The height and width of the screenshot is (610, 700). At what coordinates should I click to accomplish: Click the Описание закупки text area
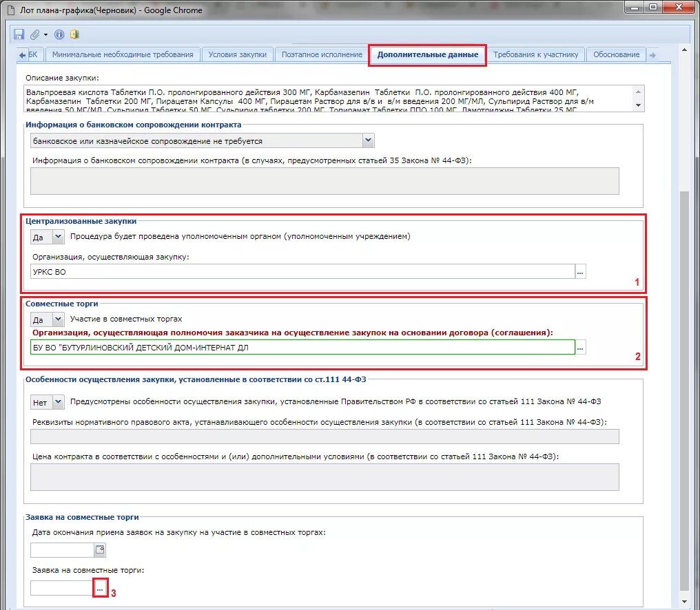click(329, 98)
